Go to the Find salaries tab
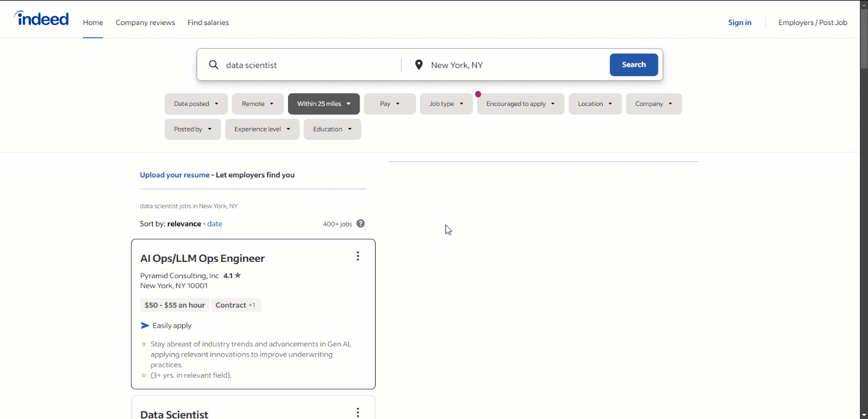868x419 pixels. coord(208,22)
